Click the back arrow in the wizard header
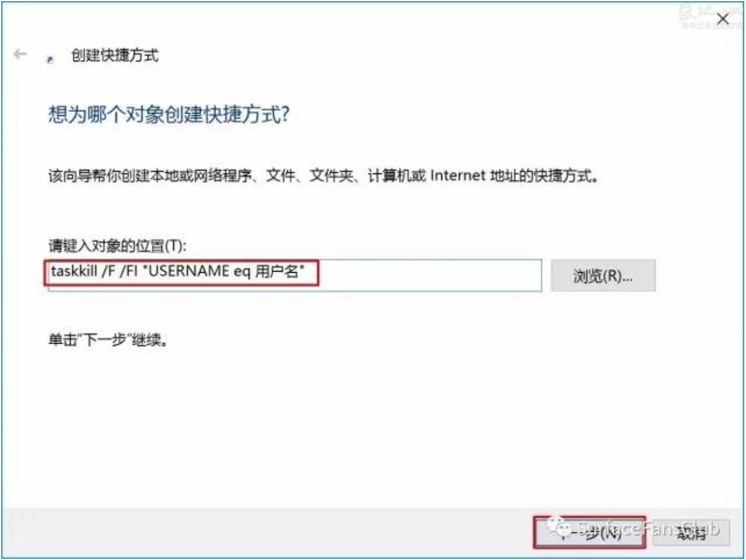The width and height of the screenshot is (746, 560). pos(20,54)
